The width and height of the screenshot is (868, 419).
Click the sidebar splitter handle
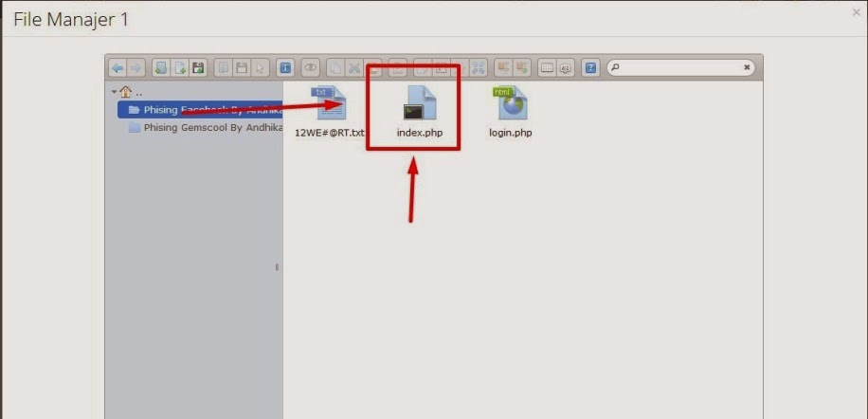(x=277, y=267)
